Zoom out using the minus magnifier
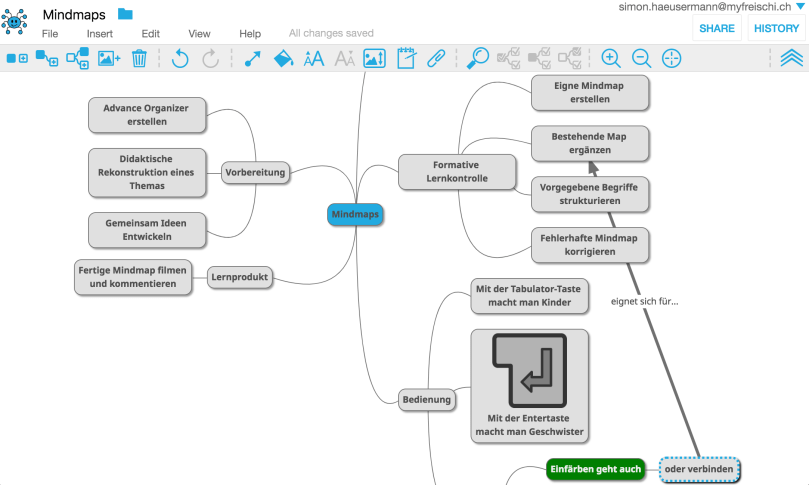The image size is (809, 485). tap(641, 59)
